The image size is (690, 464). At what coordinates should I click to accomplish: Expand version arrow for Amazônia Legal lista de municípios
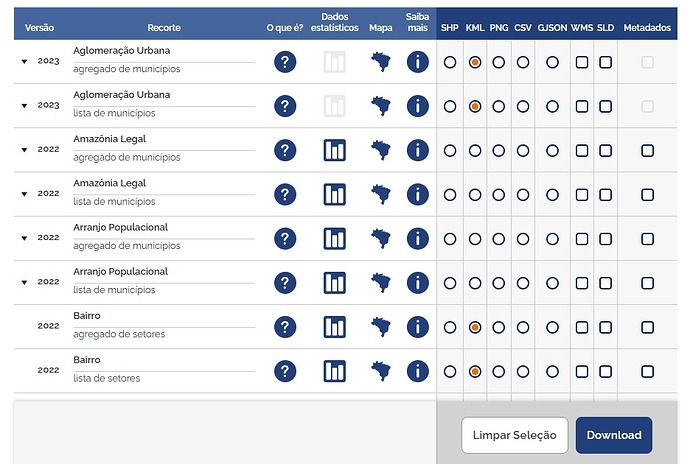[25, 194]
